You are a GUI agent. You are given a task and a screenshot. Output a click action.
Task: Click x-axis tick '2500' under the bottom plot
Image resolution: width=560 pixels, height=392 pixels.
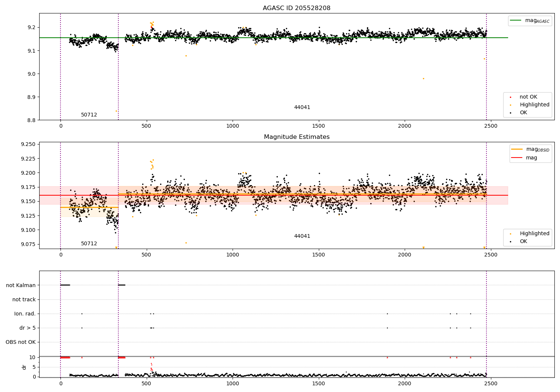[491, 383]
